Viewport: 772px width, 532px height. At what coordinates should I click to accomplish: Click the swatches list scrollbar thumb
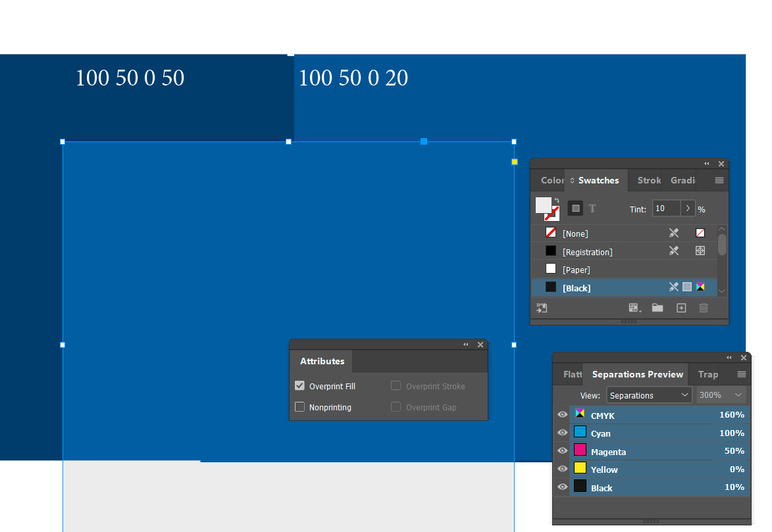[722, 245]
